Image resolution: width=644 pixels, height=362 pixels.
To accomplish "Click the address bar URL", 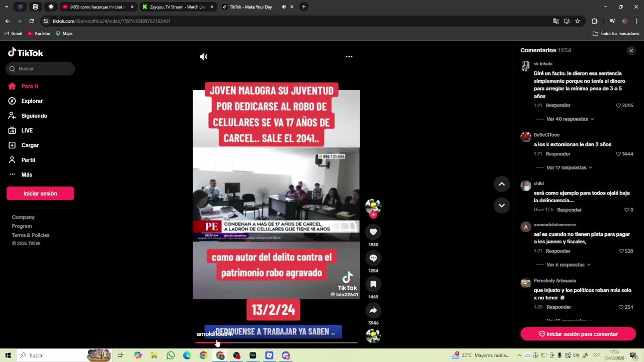I will pos(111,21).
